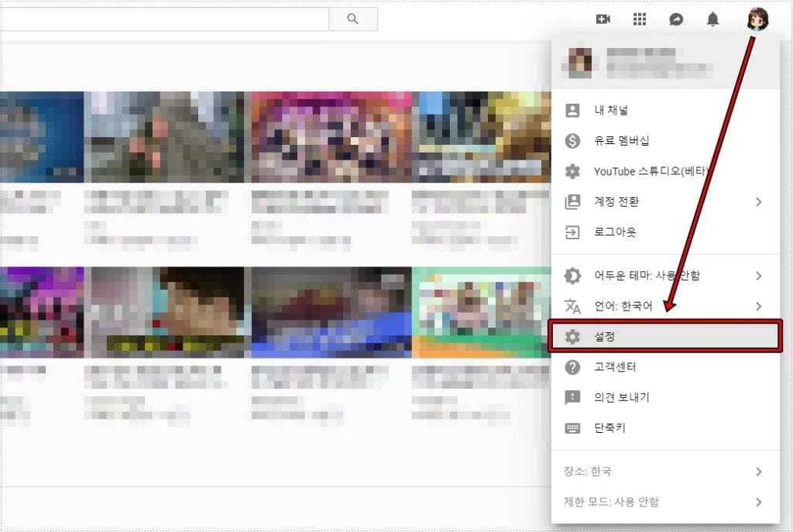
Task: Open the create video camera icon
Action: click(602, 19)
